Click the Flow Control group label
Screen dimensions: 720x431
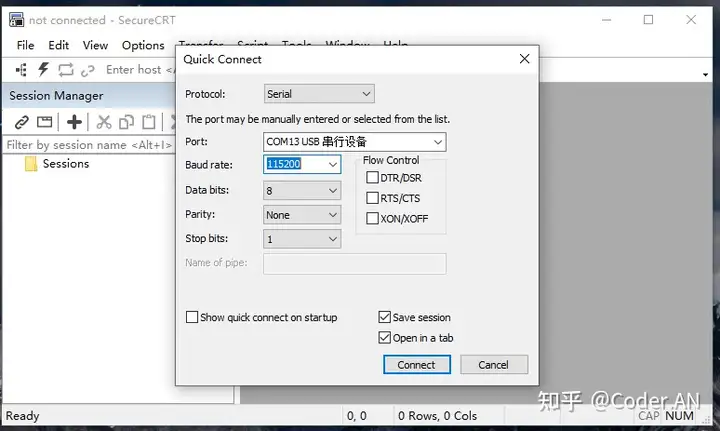(391, 160)
